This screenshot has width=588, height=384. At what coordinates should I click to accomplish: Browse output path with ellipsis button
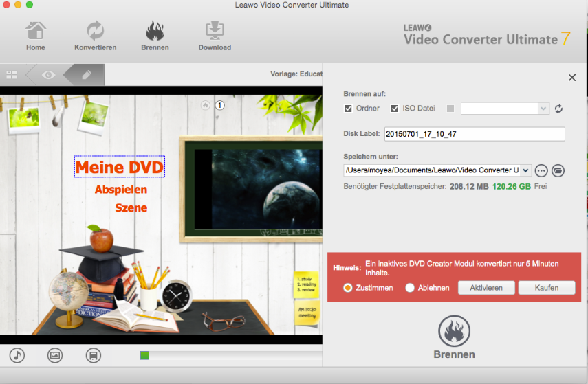[541, 170]
